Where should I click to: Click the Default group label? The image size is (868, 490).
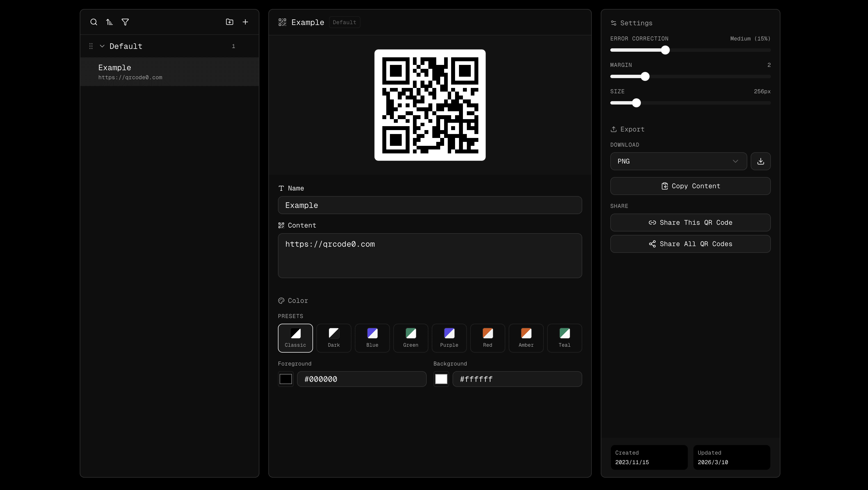point(126,46)
